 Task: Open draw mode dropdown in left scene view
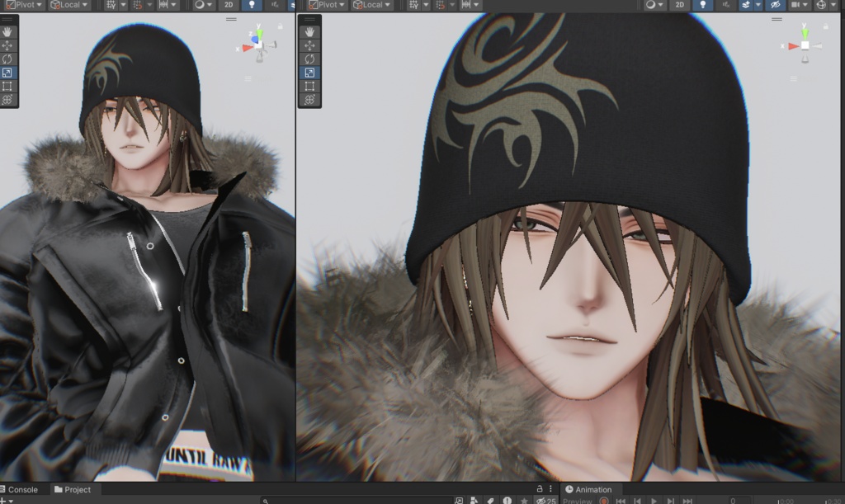pyautogui.click(x=203, y=5)
